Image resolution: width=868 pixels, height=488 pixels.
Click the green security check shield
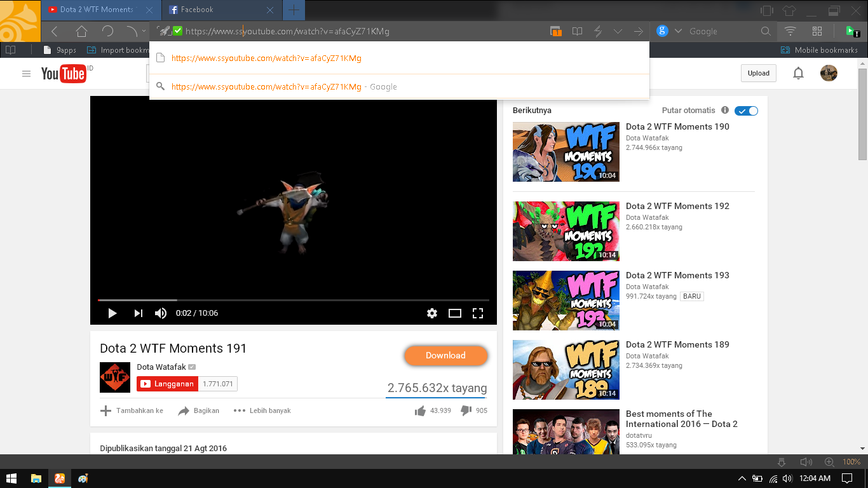178,30
